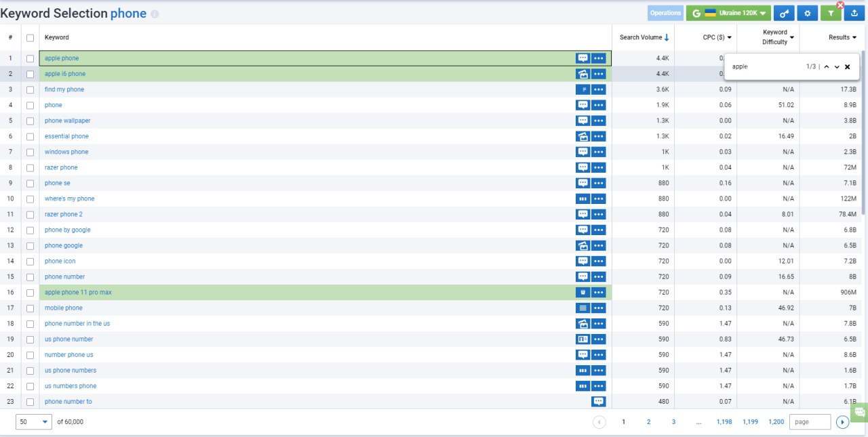Open the key icon button in header

point(784,13)
